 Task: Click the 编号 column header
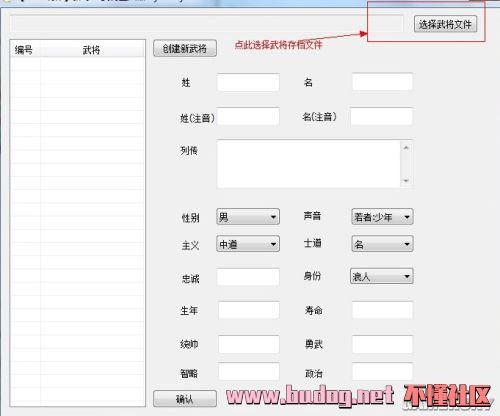point(25,50)
